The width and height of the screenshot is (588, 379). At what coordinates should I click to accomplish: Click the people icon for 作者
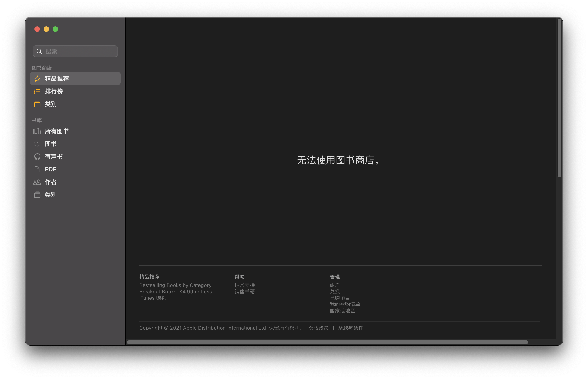point(37,182)
